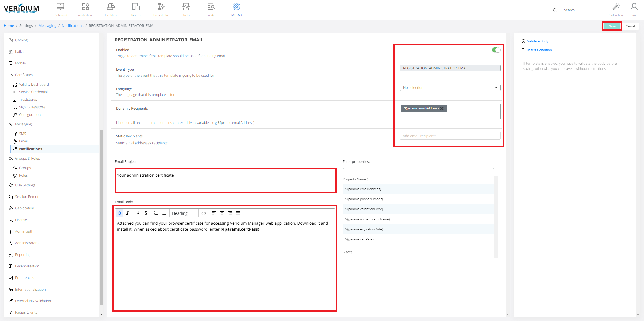Click the insert link icon
The image size is (644, 321).
pos(204,213)
